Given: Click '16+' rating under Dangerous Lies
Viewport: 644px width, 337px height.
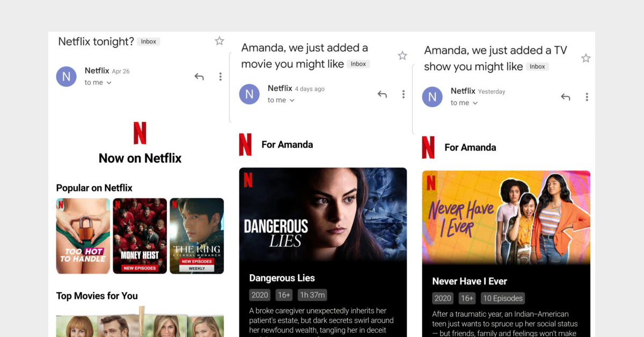Looking at the screenshot, I should pyautogui.click(x=284, y=295).
